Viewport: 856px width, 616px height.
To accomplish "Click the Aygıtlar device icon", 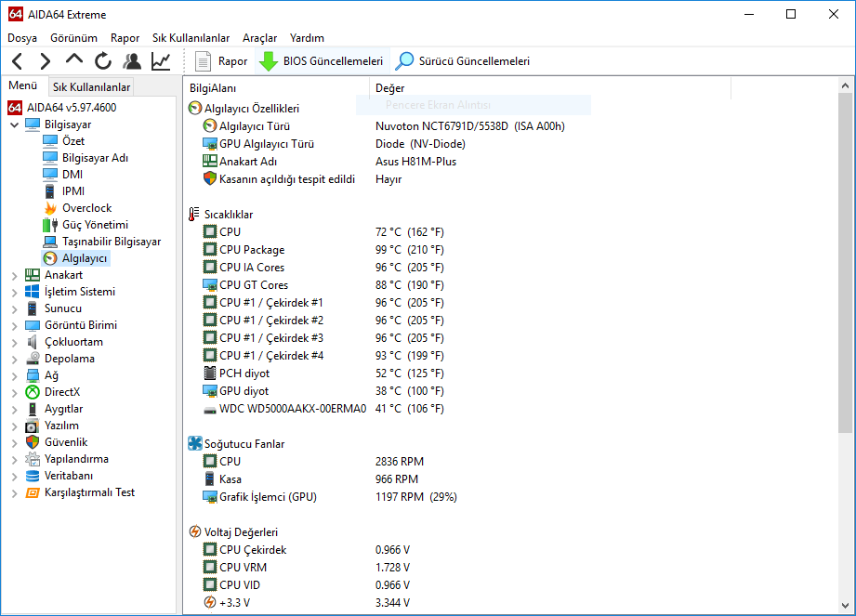I will (x=33, y=409).
